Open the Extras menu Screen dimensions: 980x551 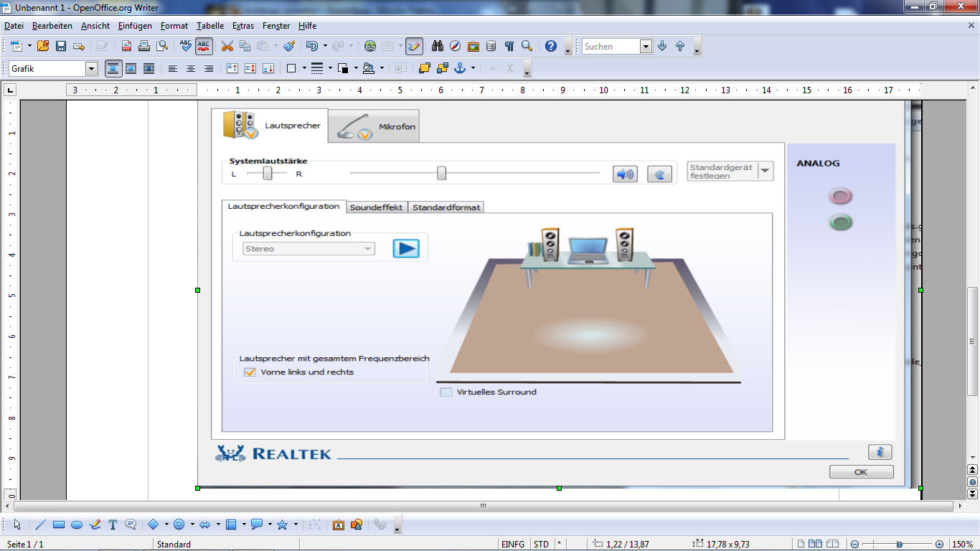pyautogui.click(x=243, y=26)
